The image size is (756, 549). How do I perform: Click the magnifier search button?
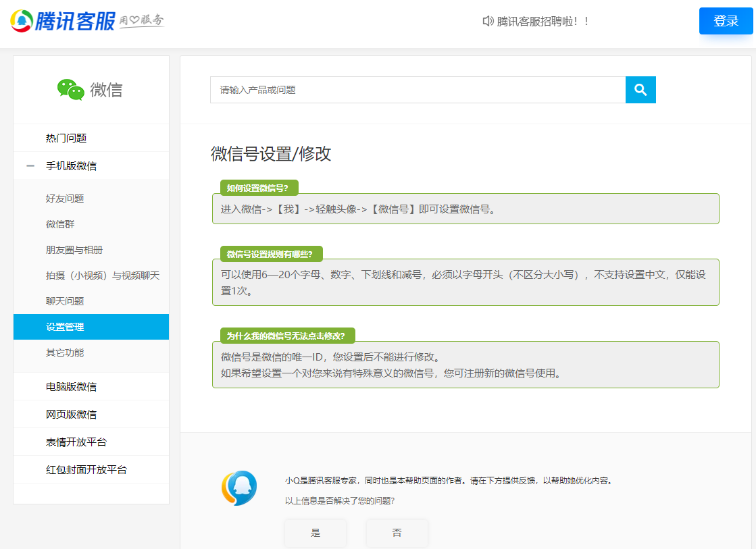pos(640,90)
